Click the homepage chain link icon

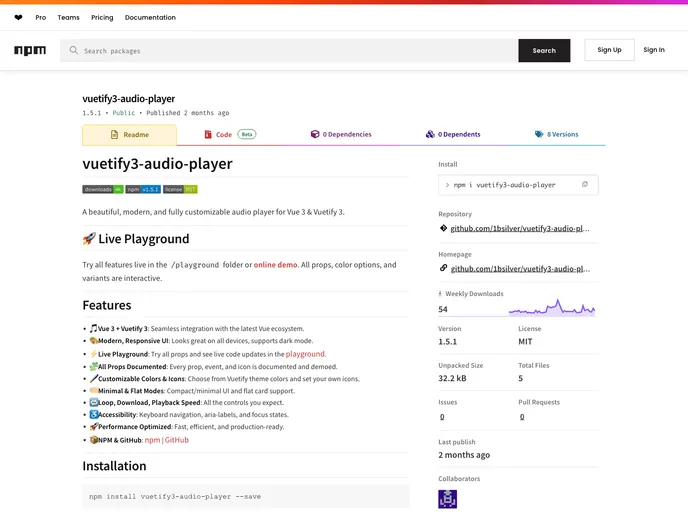443,268
